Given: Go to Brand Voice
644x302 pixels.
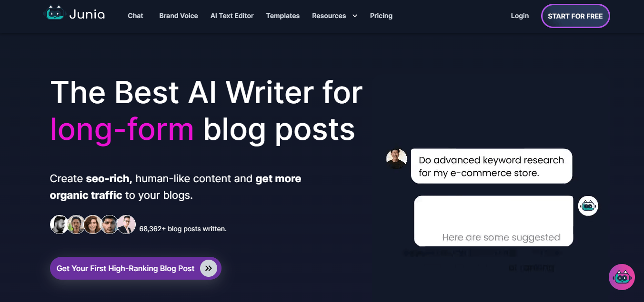Looking at the screenshot, I should pos(179,16).
